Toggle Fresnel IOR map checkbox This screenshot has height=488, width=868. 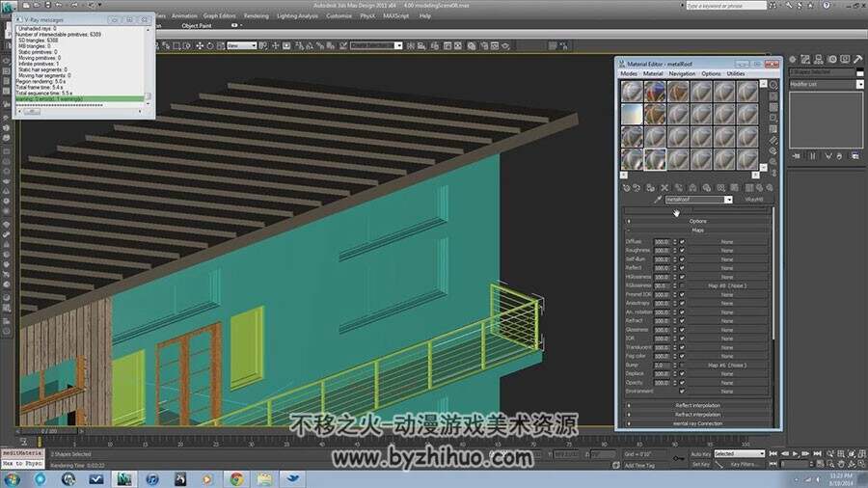pyautogui.click(x=682, y=295)
